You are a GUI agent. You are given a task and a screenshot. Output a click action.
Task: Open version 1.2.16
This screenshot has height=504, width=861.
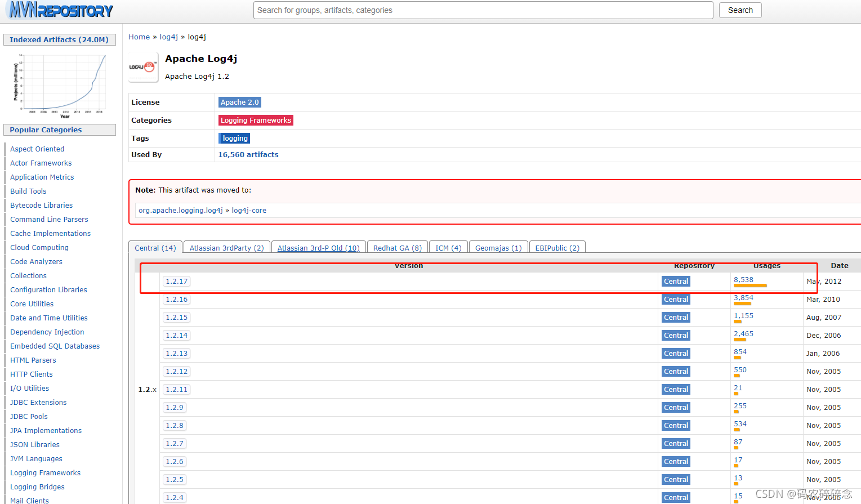[x=176, y=300]
